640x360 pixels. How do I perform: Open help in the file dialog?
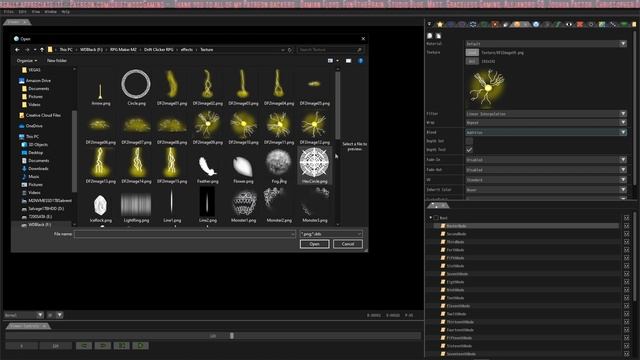[x=360, y=60]
